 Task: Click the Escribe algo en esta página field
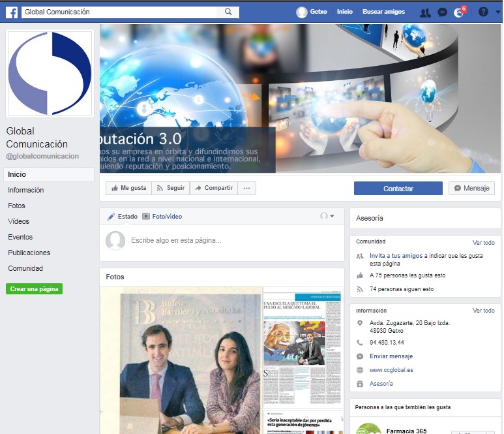point(176,240)
